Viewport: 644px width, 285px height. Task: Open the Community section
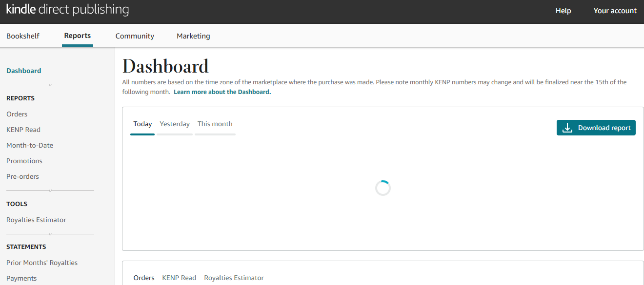point(135,36)
